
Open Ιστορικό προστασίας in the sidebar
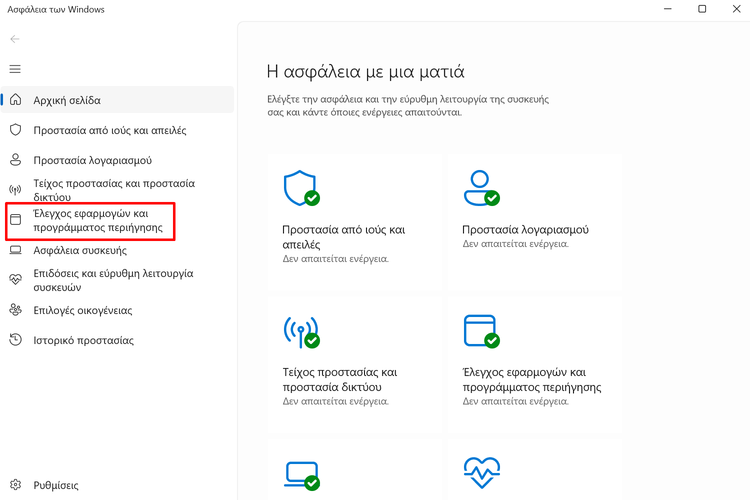click(118, 340)
